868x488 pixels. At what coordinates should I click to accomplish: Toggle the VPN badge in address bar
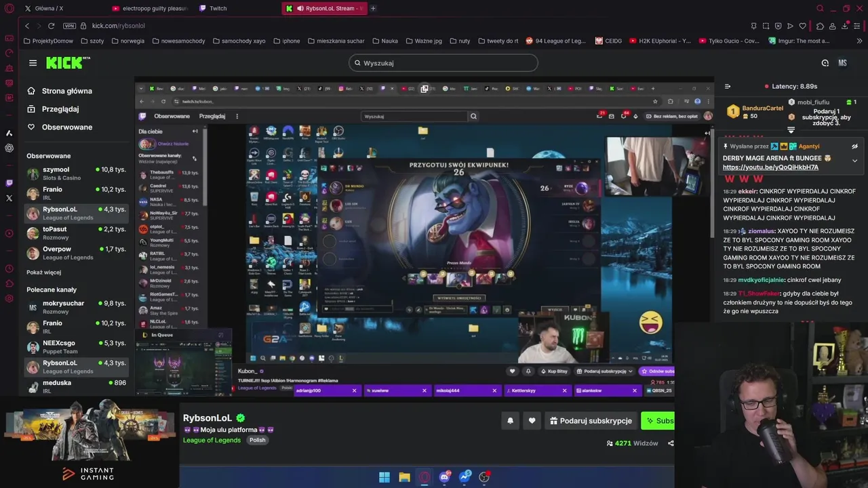click(x=69, y=26)
